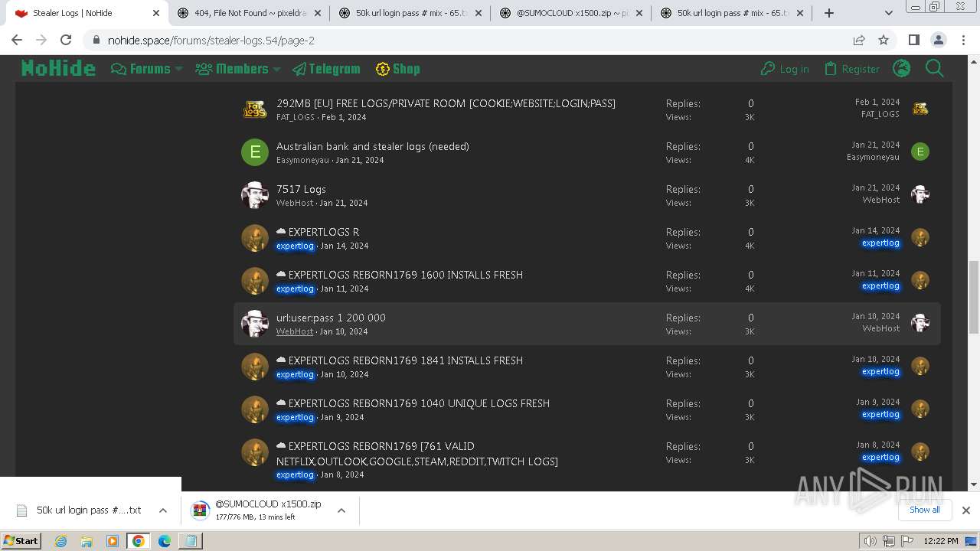The image size is (980, 551).
Task: Open Chrome profile avatar icon
Action: pos(938,41)
